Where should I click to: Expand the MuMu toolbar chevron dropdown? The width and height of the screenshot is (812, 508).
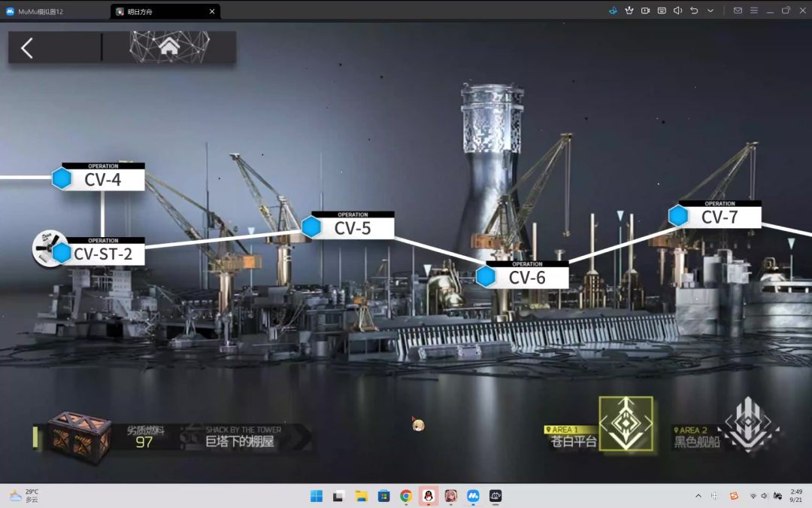710,11
